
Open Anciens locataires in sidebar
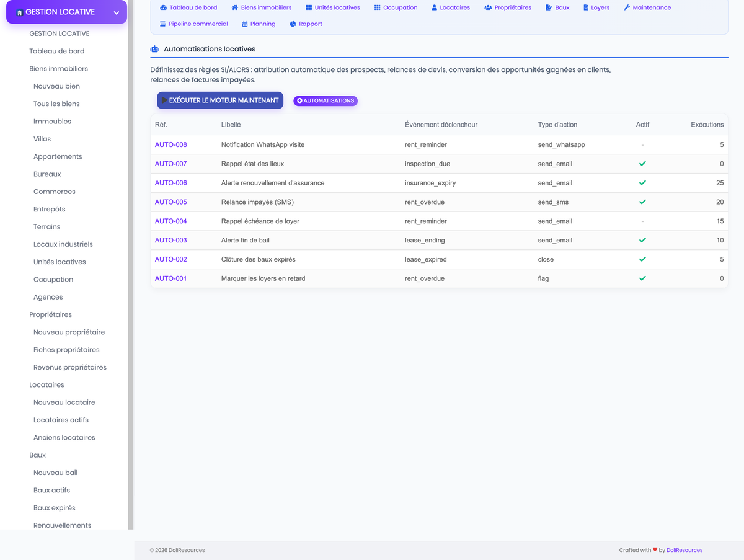pyautogui.click(x=64, y=437)
